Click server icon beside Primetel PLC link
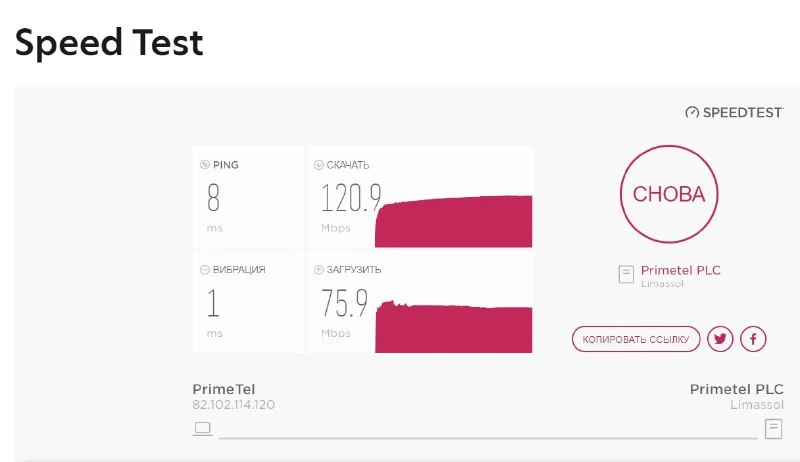This screenshot has width=800, height=462. (x=626, y=274)
